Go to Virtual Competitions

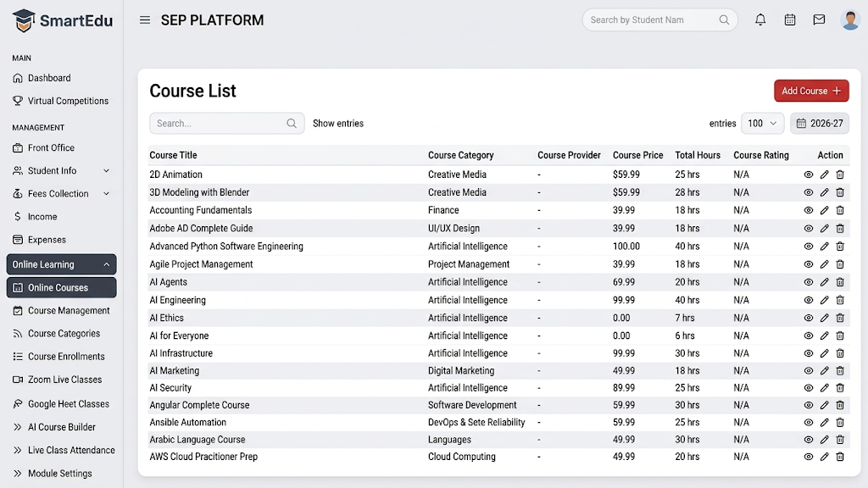tap(61, 101)
